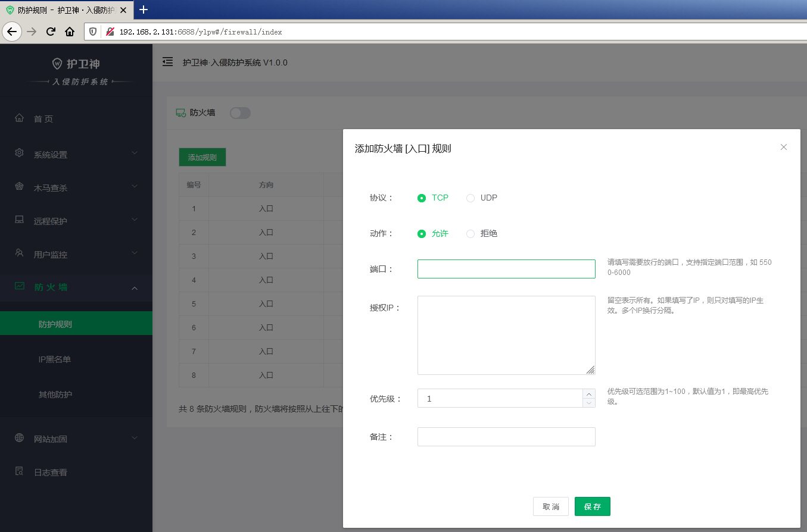
Task: Open the IP黑名单 menu item
Action: click(x=55, y=359)
